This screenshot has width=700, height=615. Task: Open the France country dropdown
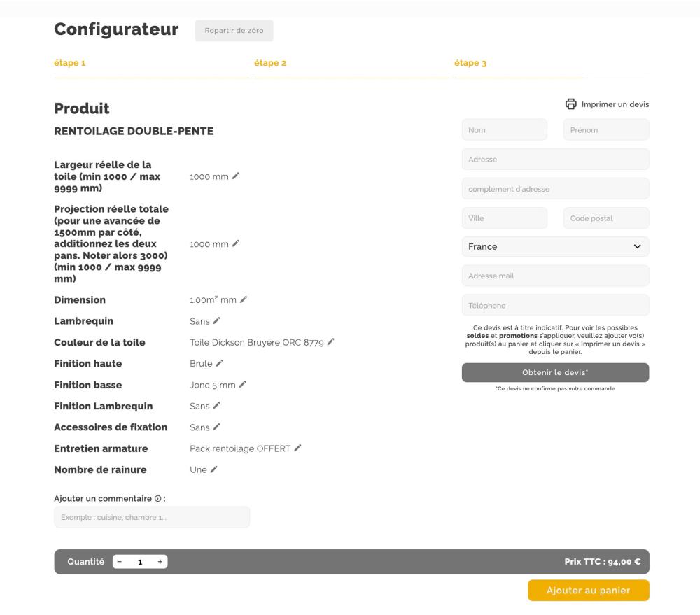555,246
